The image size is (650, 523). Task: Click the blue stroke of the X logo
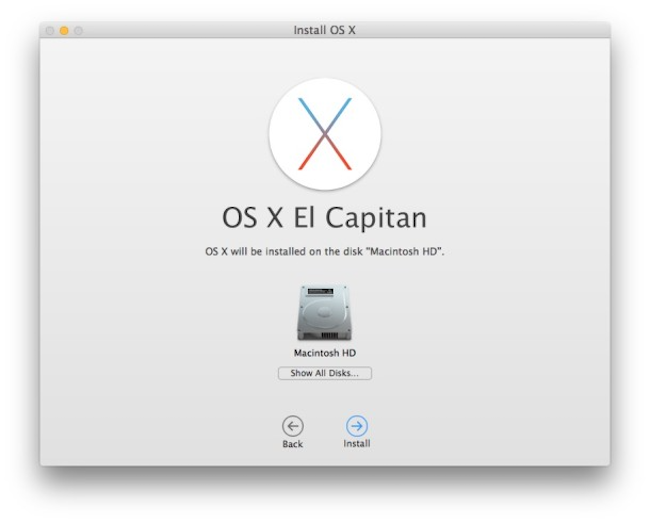(x=313, y=112)
